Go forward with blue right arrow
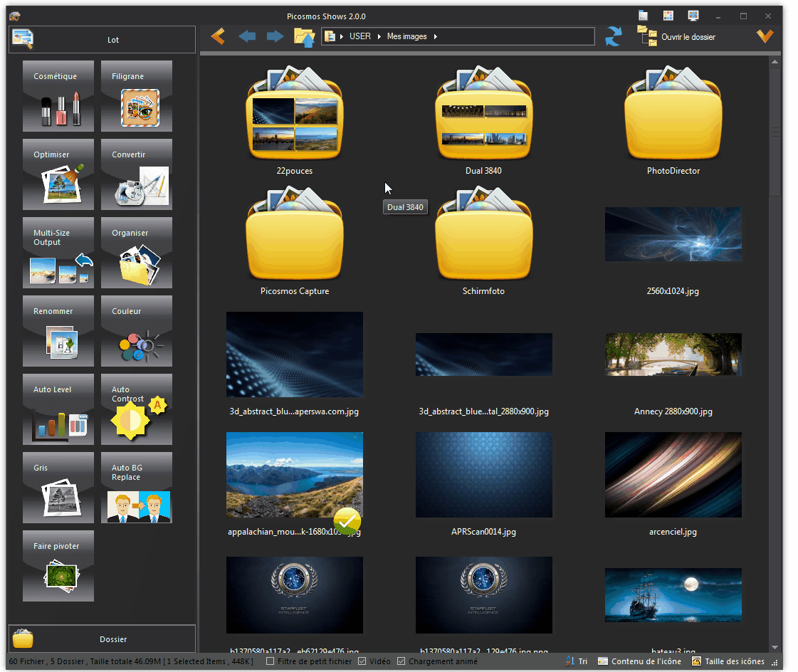 click(275, 36)
